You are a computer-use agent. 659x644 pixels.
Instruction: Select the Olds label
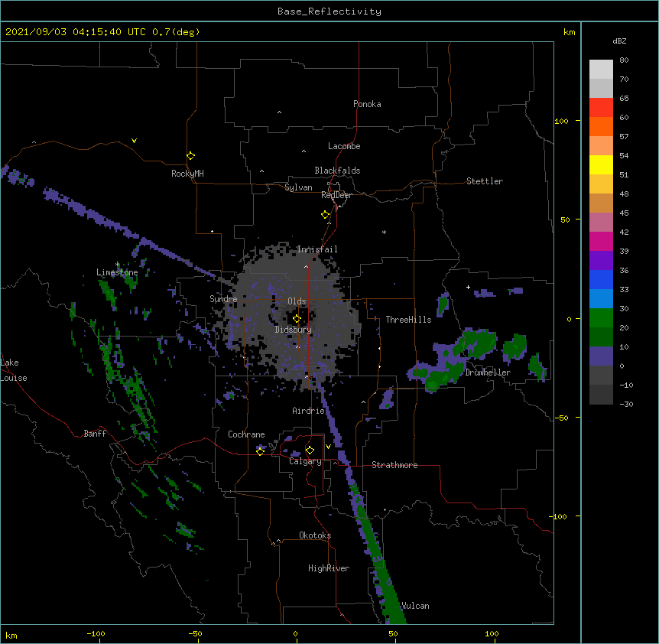pos(297,301)
